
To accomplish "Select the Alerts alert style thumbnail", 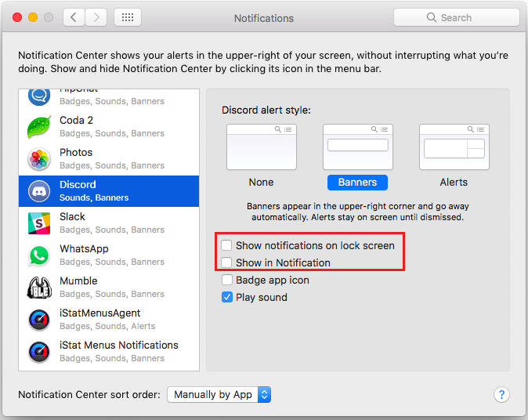I will pyautogui.click(x=454, y=147).
